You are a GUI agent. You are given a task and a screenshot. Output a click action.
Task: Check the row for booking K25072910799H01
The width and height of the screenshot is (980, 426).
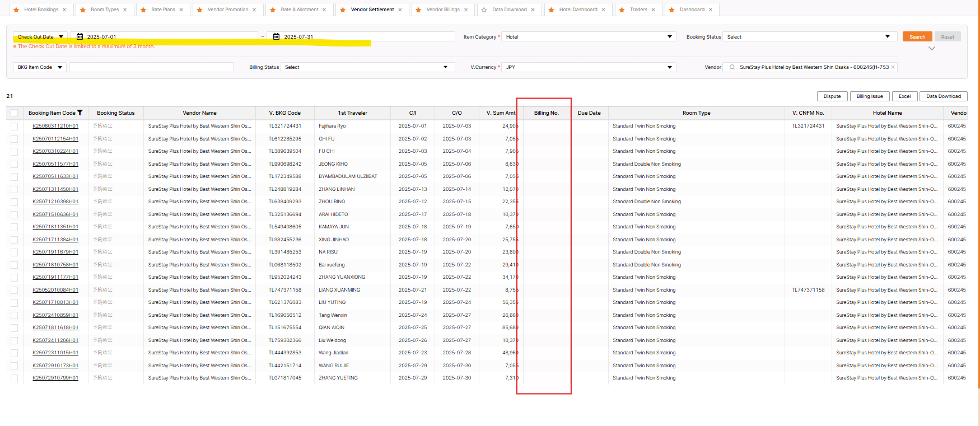15,378
